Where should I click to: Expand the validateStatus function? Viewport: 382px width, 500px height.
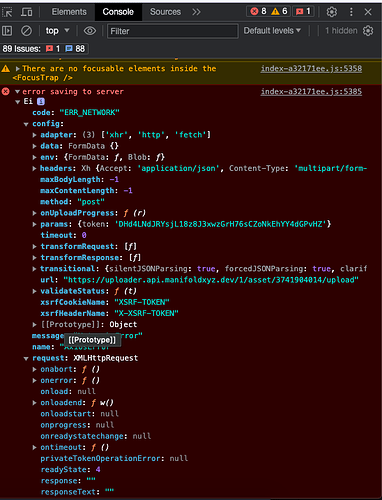click(34, 291)
